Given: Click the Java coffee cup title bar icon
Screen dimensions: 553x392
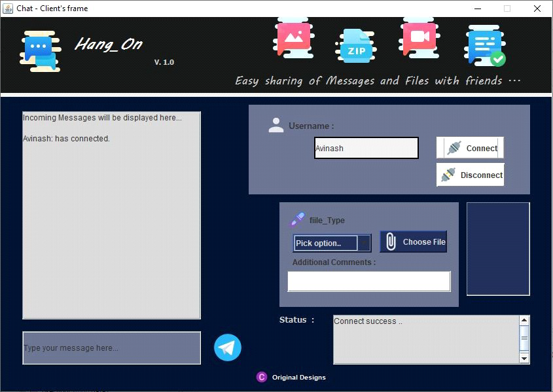Looking at the screenshot, I should 9,8.
